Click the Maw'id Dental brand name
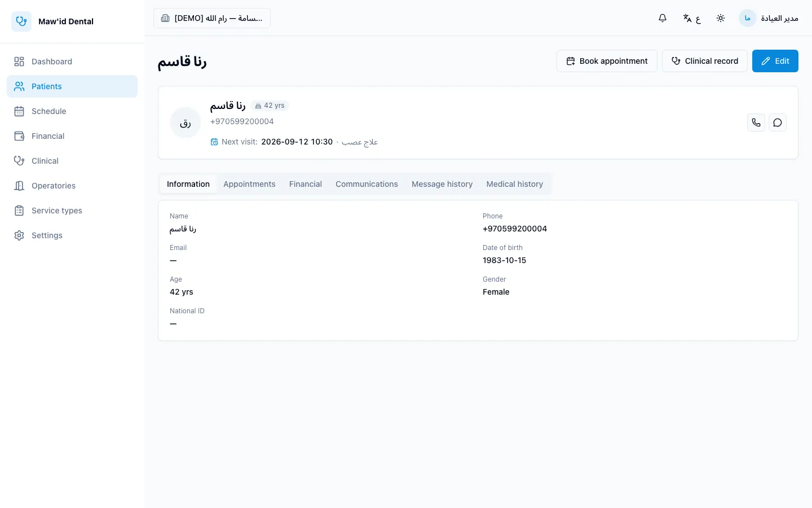 (66, 21)
